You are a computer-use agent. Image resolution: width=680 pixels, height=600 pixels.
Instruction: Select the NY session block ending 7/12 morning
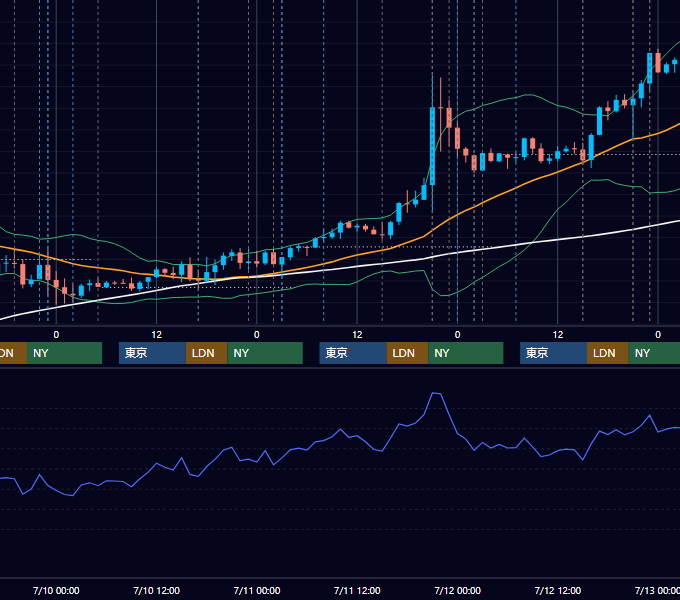click(x=466, y=353)
